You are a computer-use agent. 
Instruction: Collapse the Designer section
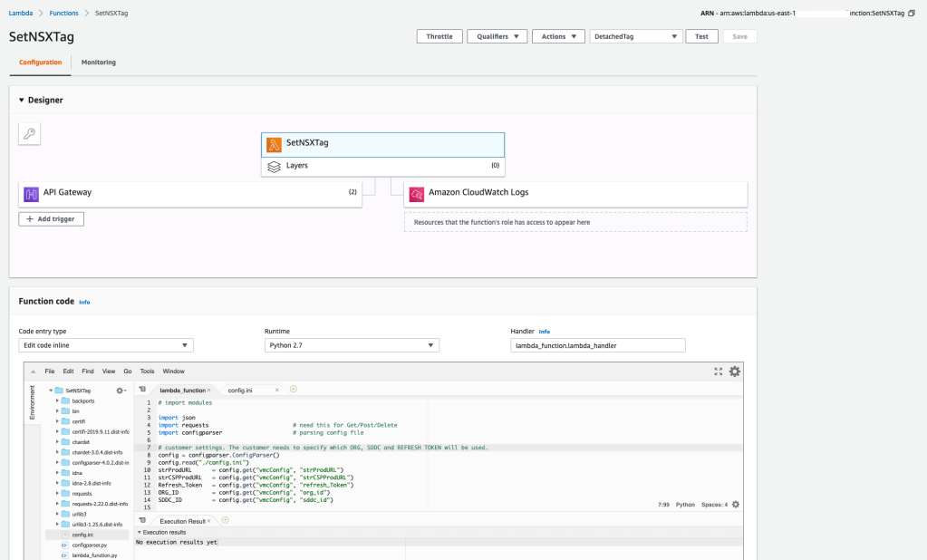[22, 101]
